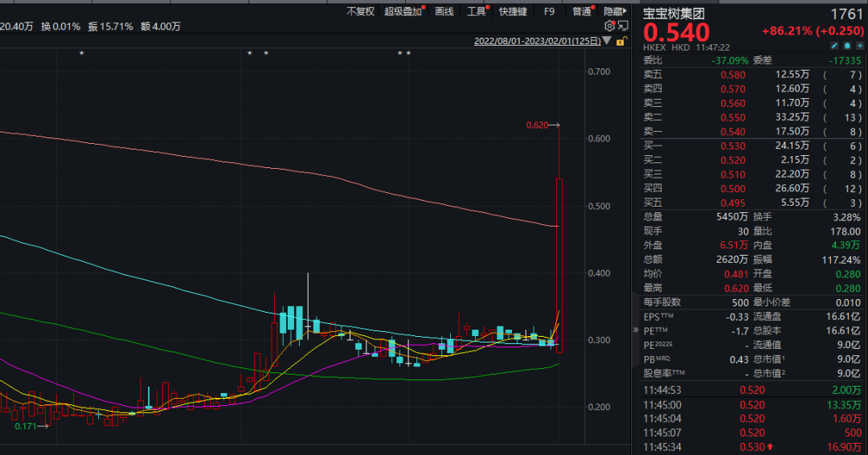Expand the side panel double-chevron handle
This screenshot has width=868, height=455.
636,330
